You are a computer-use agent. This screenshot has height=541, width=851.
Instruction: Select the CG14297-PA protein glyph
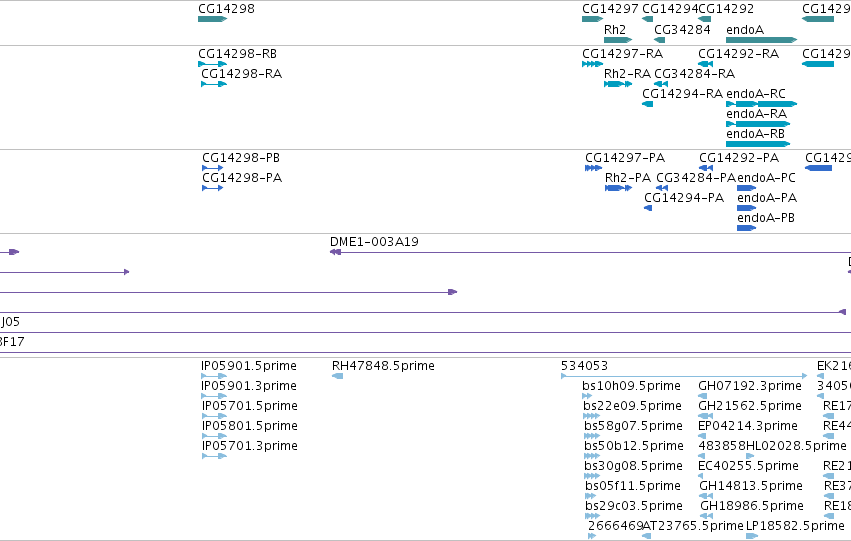593,168
